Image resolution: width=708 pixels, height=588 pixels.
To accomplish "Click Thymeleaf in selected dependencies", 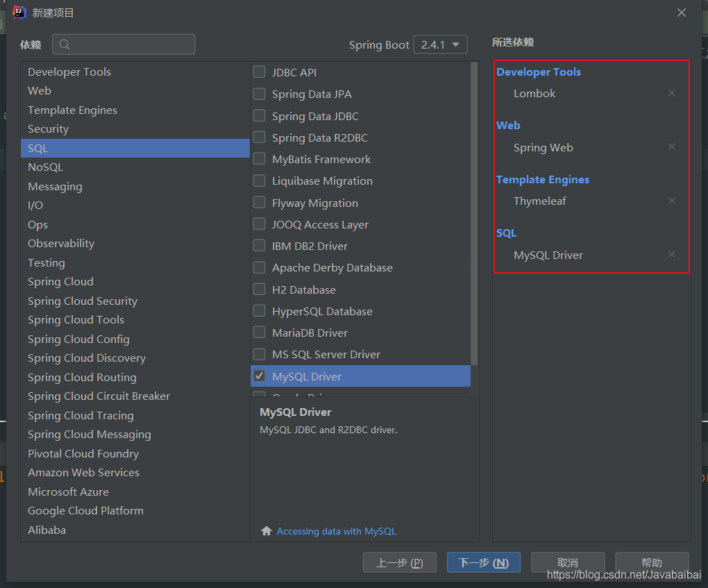I will [x=539, y=201].
